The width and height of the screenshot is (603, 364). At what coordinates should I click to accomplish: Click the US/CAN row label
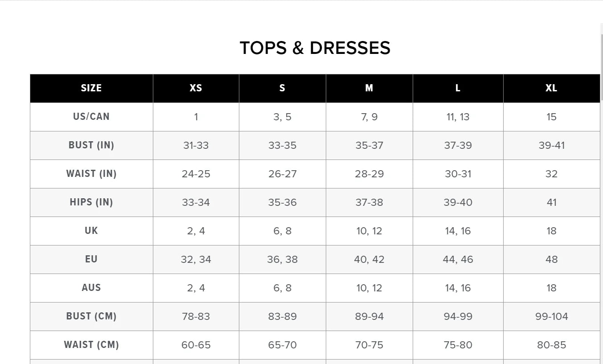point(91,117)
